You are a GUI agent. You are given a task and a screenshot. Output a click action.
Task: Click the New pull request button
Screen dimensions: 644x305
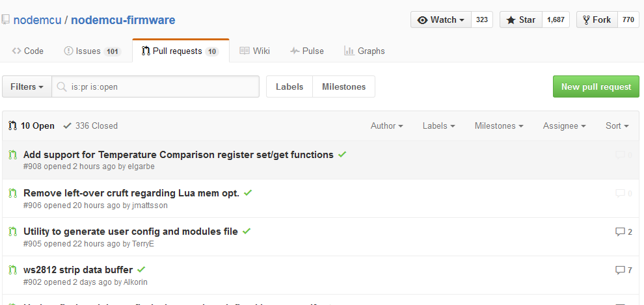click(596, 86)
